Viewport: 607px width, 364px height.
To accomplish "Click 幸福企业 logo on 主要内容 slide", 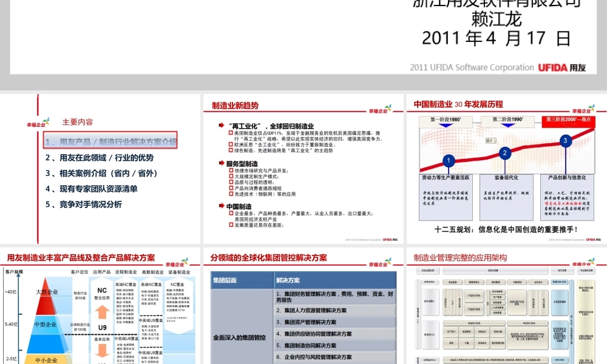I will 38,123.
